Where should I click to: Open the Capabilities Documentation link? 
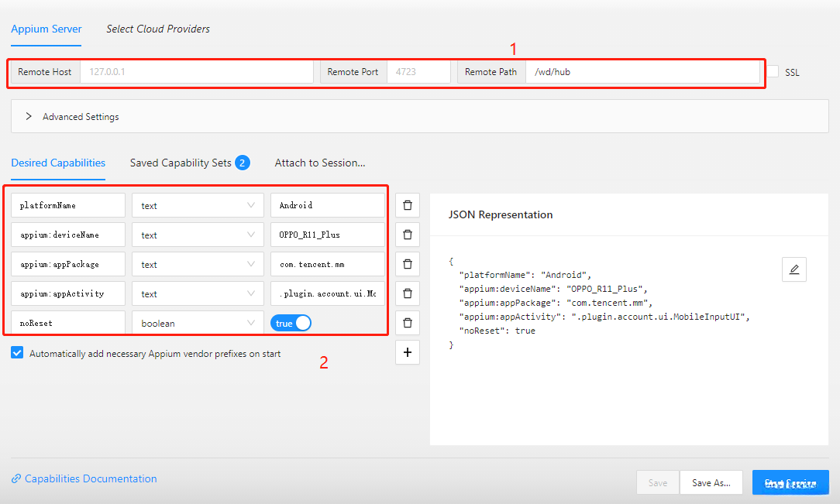pyautogui.click(x=91, y=479)
